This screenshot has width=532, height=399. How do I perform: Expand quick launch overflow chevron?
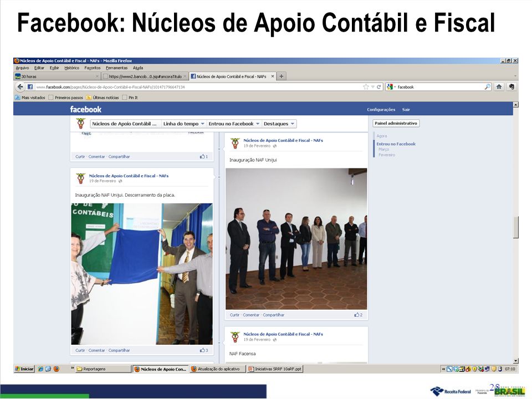click(72, 368)
